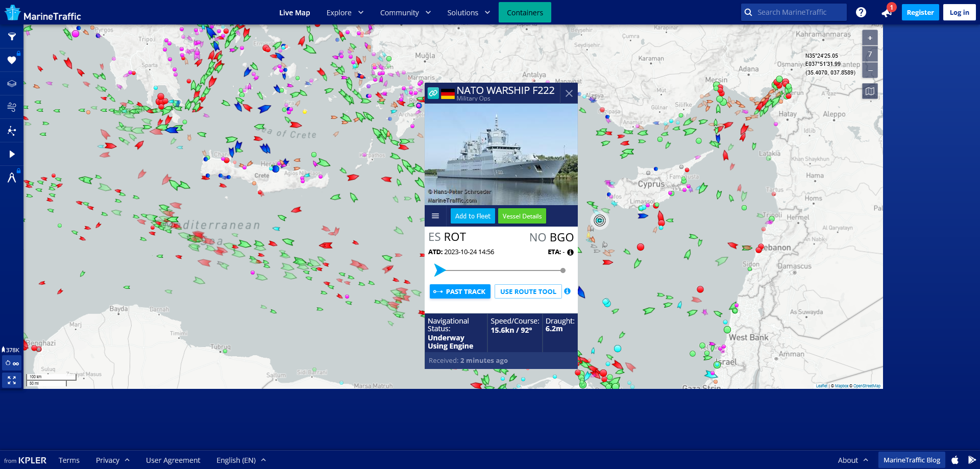This screenshot has height=469, width=980.
Task: Zoom out the map with minus
Action: click(870, 70)
